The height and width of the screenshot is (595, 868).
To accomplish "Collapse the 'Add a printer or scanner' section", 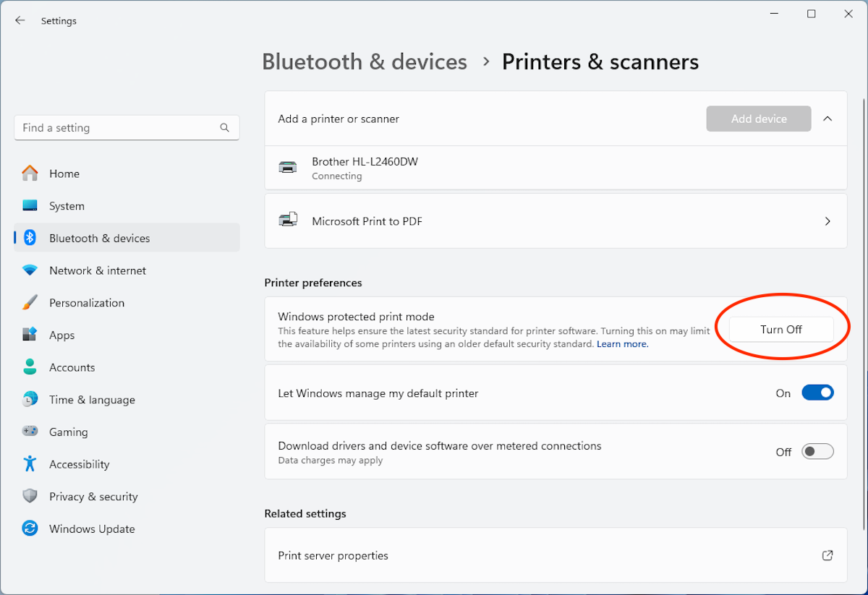I will point(827,118).
